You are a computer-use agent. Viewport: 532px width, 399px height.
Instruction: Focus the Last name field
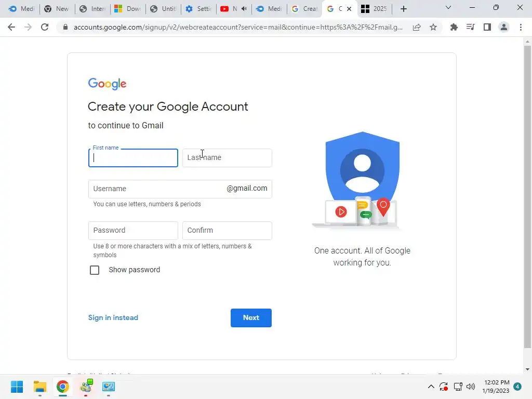click(x=227, y=158)
